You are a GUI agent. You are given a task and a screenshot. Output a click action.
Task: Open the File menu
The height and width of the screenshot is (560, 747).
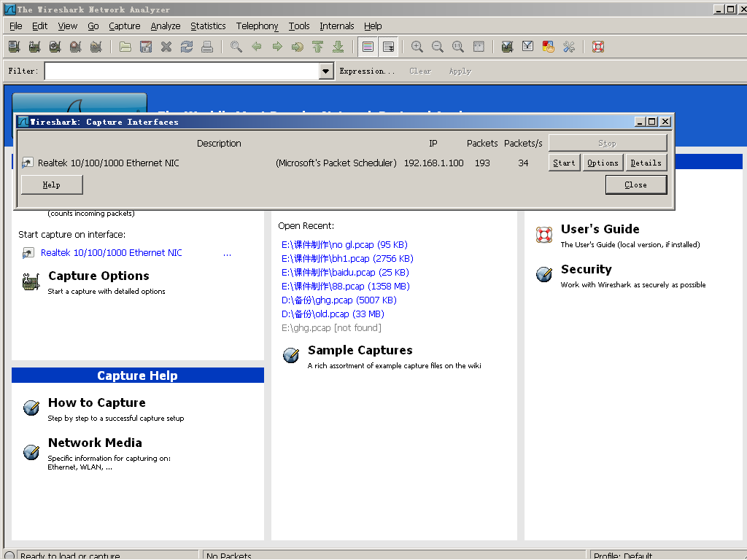pyautogui.click(x=16, y=26)
